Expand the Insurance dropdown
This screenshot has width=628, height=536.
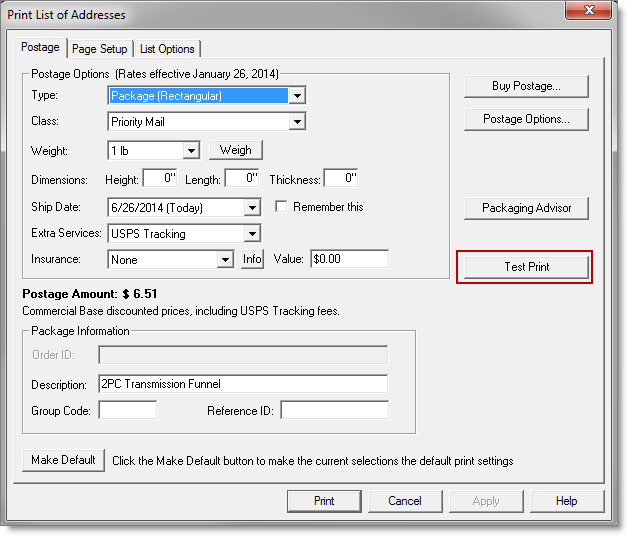(x=225, y=260)
